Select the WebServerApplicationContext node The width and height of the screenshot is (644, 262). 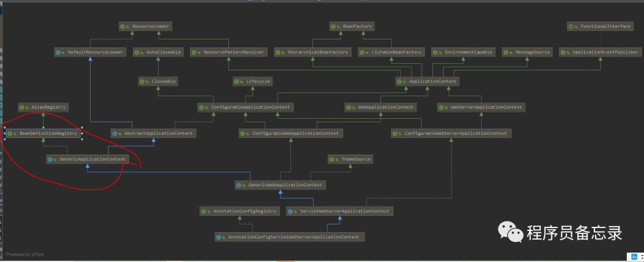[x=481, y=107]
